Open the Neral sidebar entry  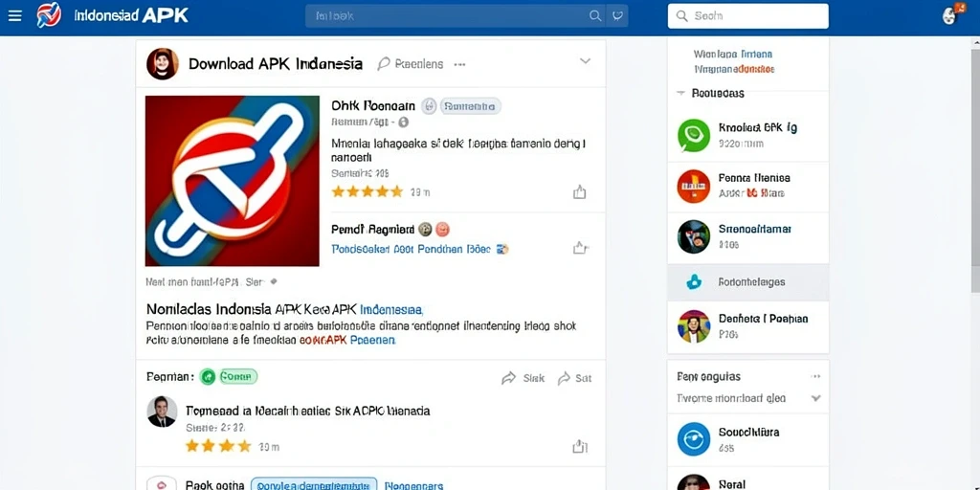click(748, 479)
